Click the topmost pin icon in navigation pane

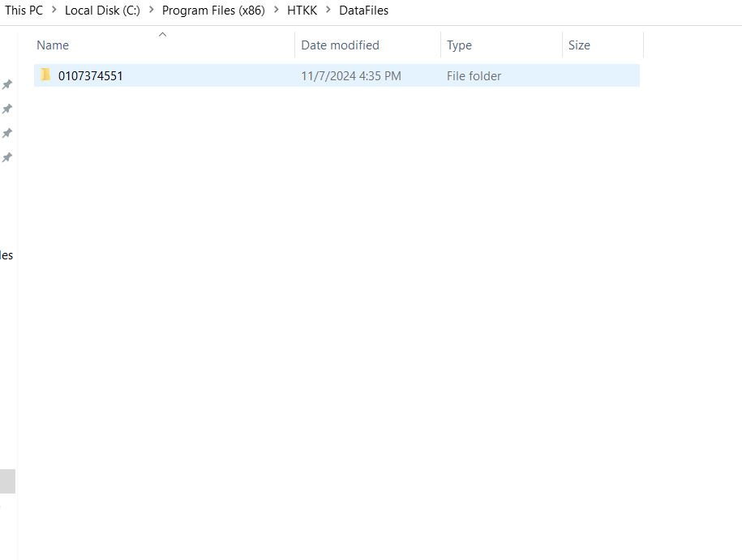pyautogui.click(x=7, y=85)
